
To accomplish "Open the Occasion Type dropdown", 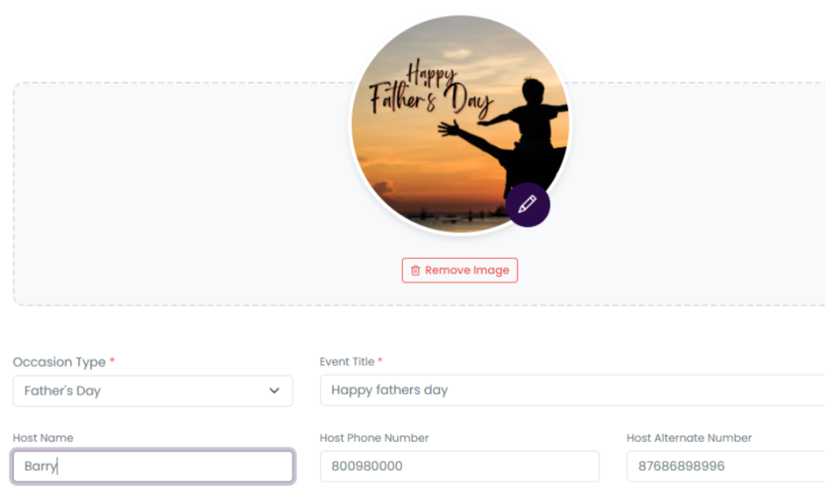I will point(152,391).
